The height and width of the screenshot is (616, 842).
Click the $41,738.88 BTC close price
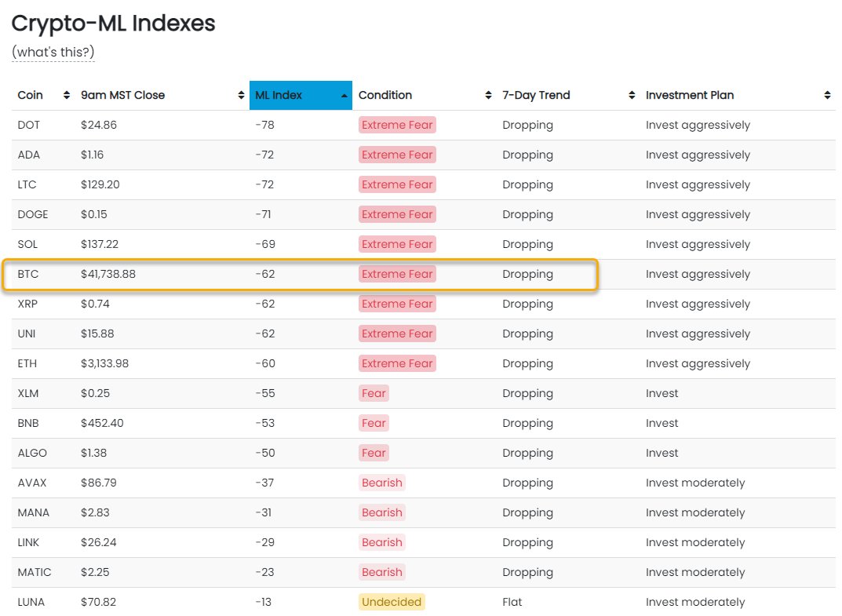pyautogui.click(x=108, y=274)
